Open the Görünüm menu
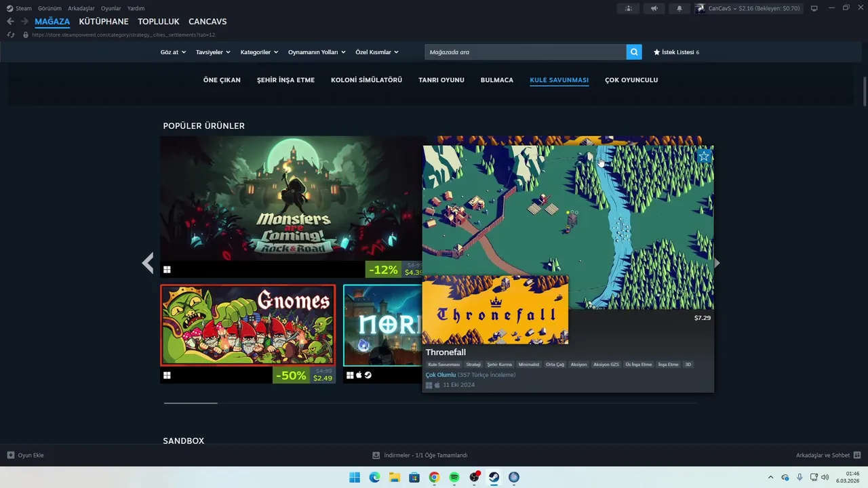The height and width of the screenshot is (488, 868). (50, 8)
